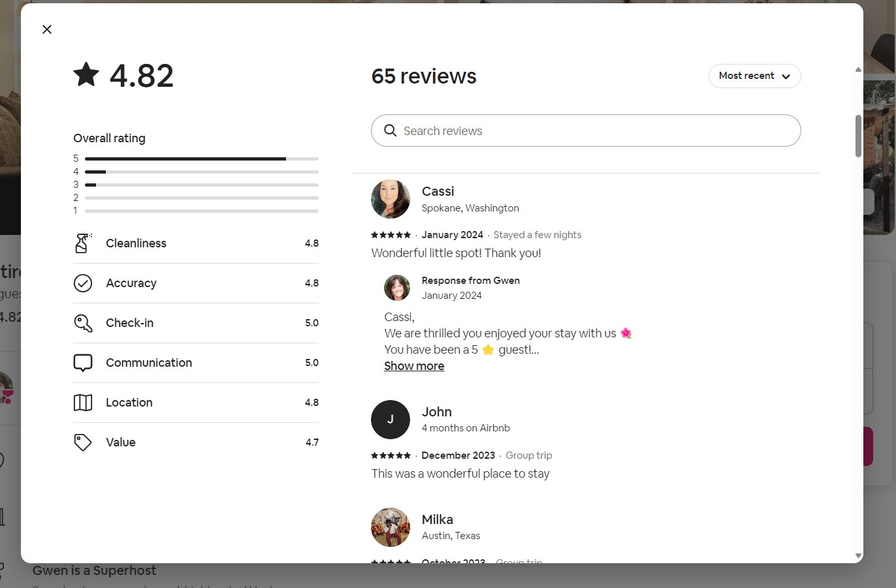
Task: Open Cassi's profile photo
Action: (x=391, y=199)
